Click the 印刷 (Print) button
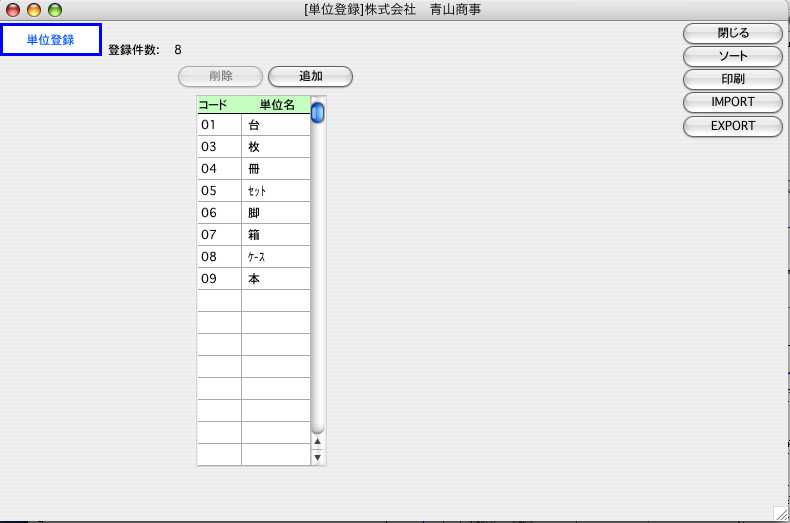 tap(732, 79)
